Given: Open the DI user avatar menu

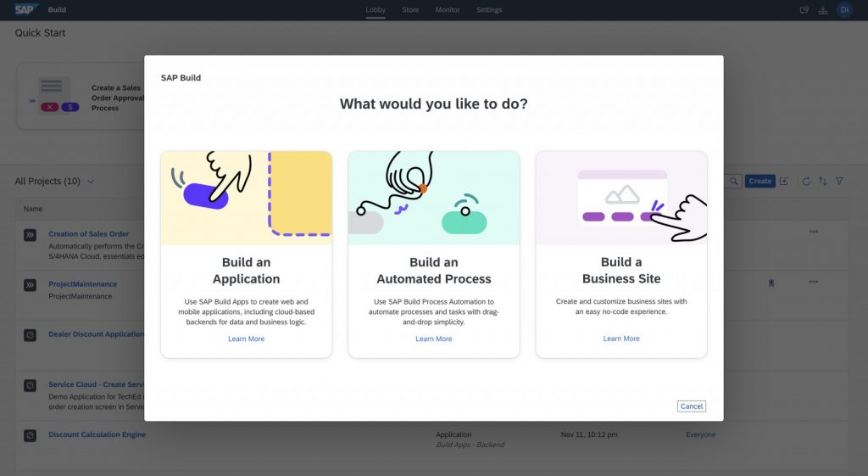Looking at the screenshot, I should [x=844, y=10].
